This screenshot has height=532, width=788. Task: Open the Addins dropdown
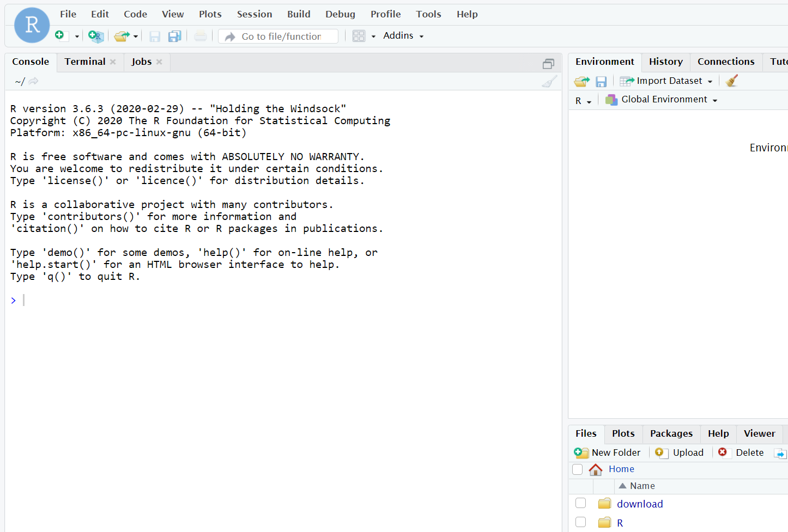pos(403,35)
